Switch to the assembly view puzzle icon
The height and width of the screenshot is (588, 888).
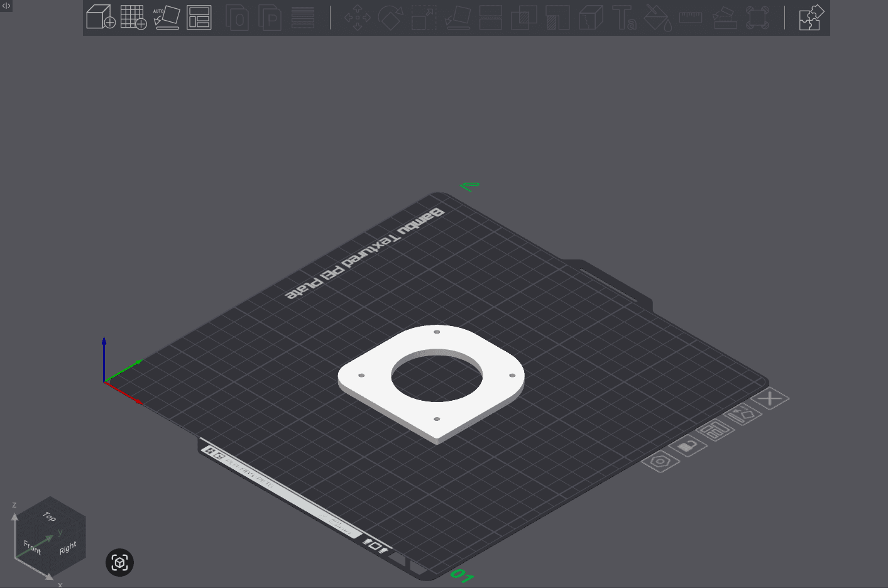811,18
